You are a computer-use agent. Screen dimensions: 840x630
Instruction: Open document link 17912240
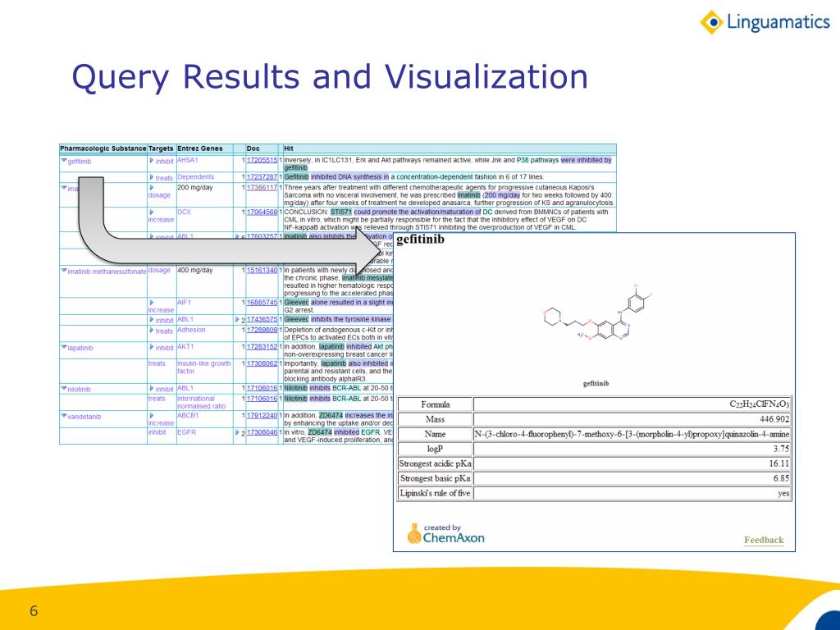click(x=262, y=415)
